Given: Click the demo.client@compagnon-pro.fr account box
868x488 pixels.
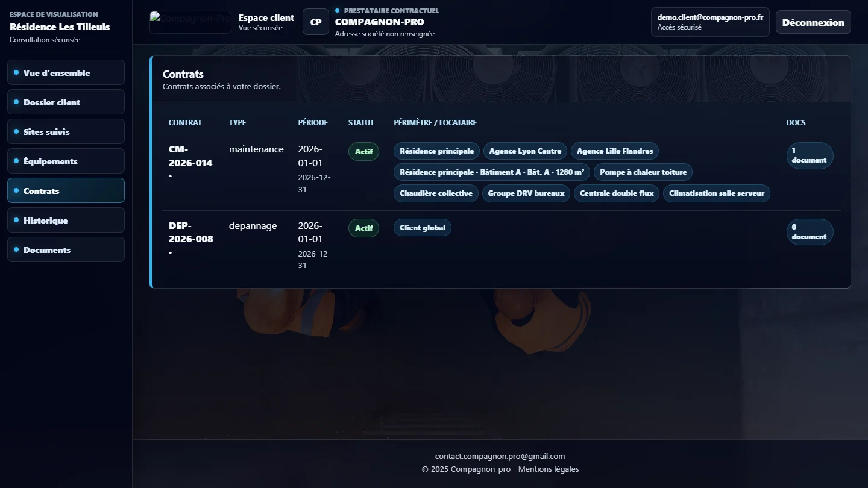Looking at the screenshot, I should 710,22.
